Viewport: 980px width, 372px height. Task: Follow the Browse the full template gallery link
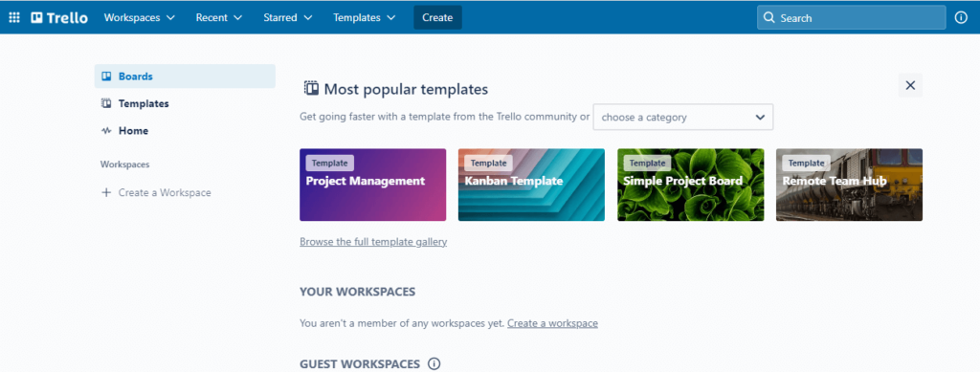pyautogui.click(x=373, y=242)
